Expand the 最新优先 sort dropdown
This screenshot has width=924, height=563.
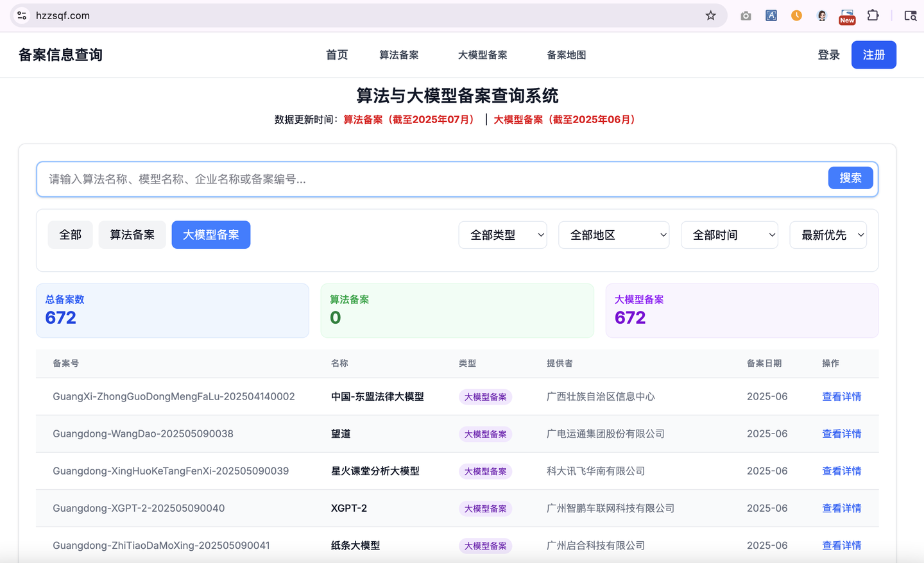(828, 235)
